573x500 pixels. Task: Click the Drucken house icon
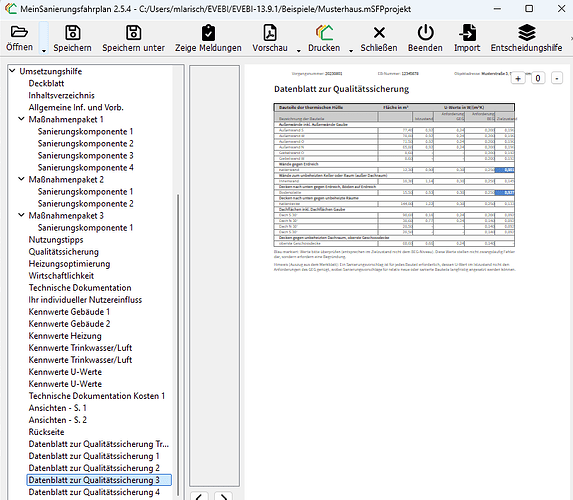[324, 33]
